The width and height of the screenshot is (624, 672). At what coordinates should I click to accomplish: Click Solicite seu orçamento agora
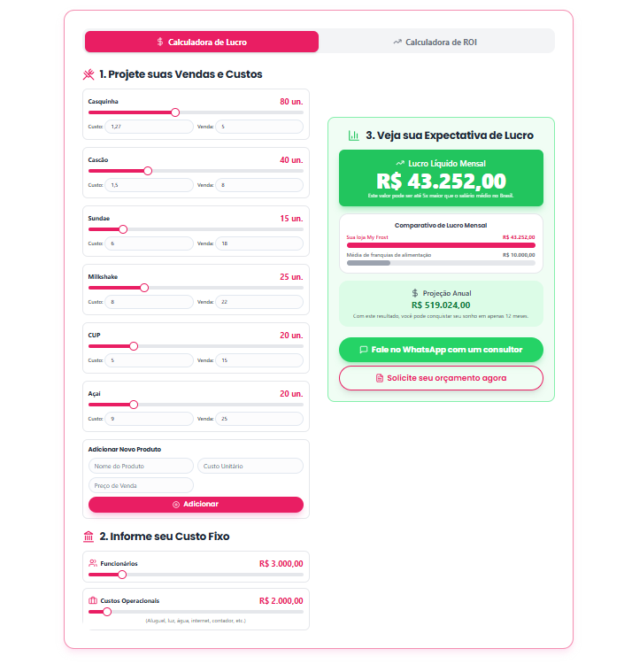coord(441,378)
